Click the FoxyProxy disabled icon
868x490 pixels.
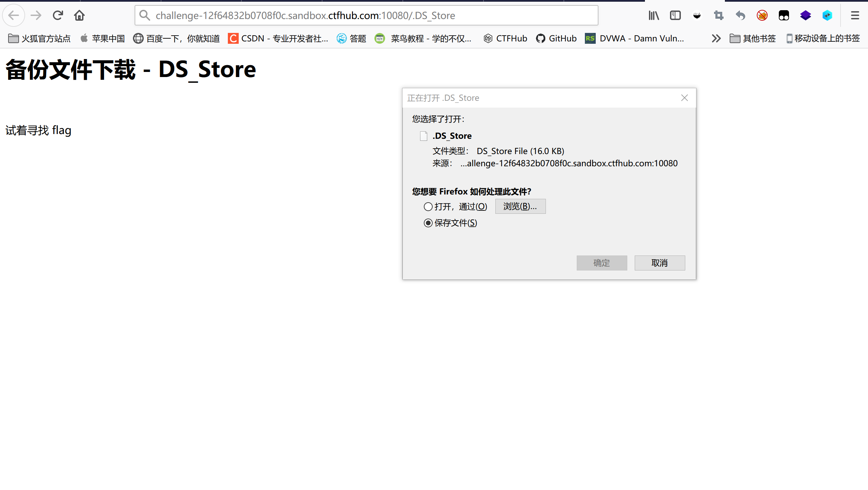pos(762,15)
